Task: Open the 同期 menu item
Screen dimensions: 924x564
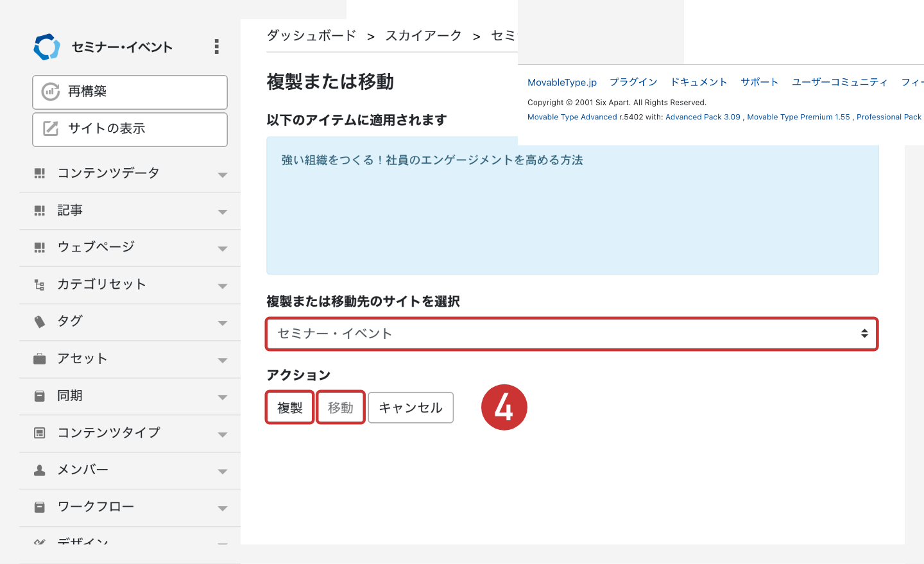Action: point(70,396)
